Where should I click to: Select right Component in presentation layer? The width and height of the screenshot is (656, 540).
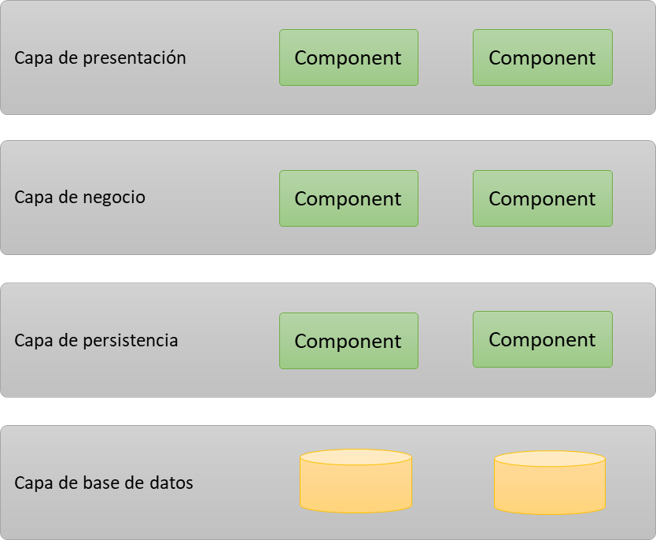542,58
